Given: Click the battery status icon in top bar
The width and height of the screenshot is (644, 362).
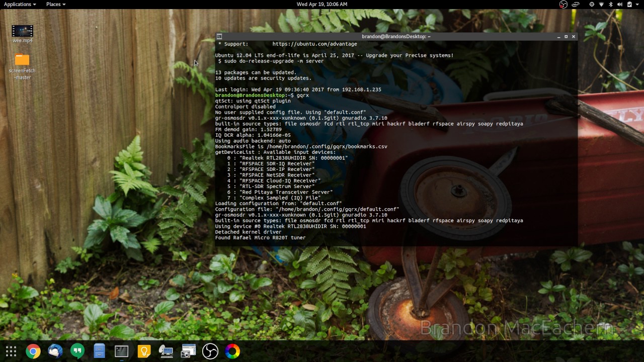Looking at the screenshot, I should point(629,4).
